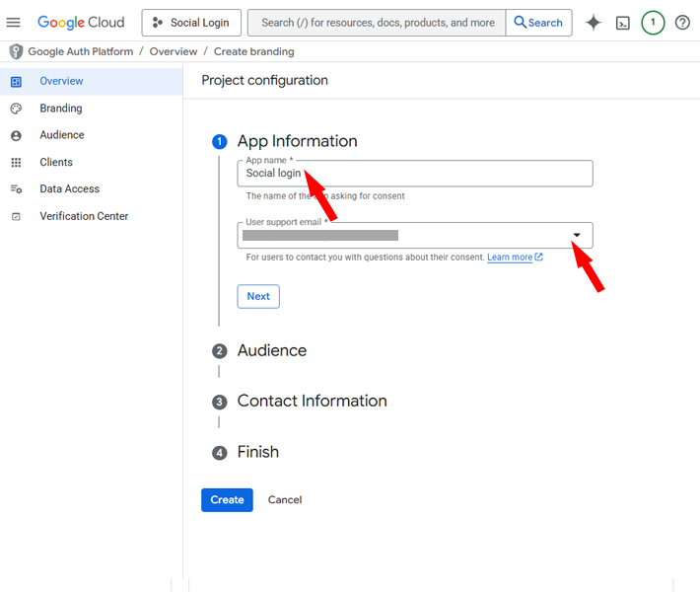Select Clients in the sidebar

point(91,162)
